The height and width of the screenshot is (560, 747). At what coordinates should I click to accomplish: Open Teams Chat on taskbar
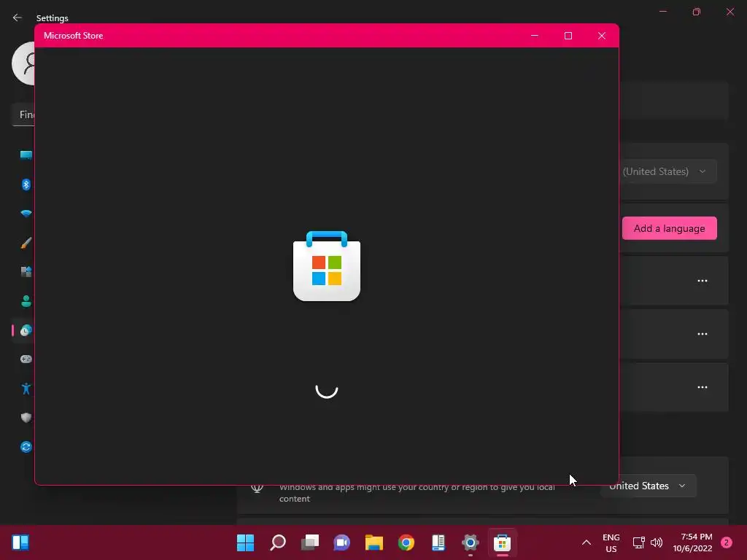click(342, 542)
